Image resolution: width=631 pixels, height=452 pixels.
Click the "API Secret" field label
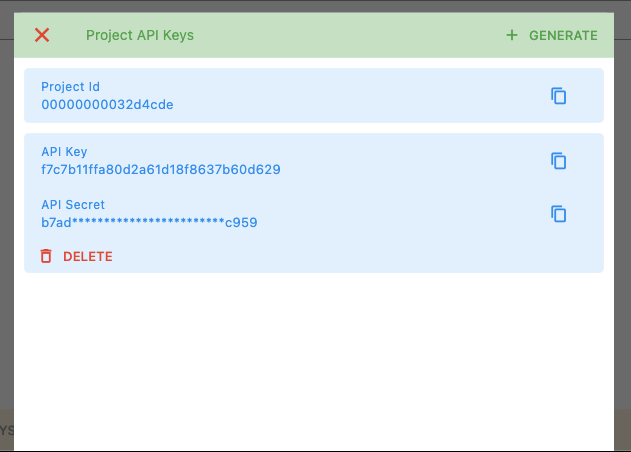73,205
